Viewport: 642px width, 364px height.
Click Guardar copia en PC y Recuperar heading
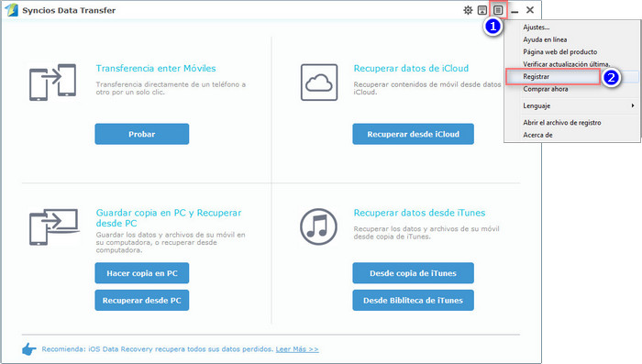[169, 218]
